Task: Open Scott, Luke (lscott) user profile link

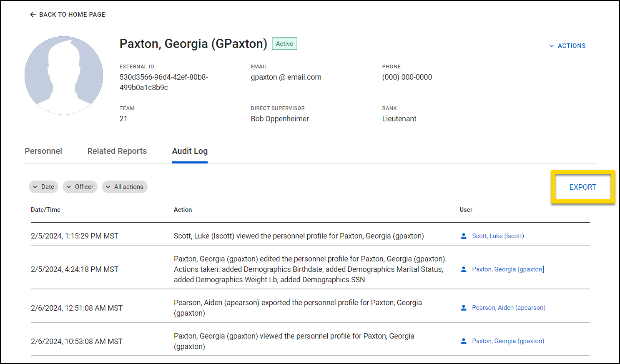Action: point(498,236)
